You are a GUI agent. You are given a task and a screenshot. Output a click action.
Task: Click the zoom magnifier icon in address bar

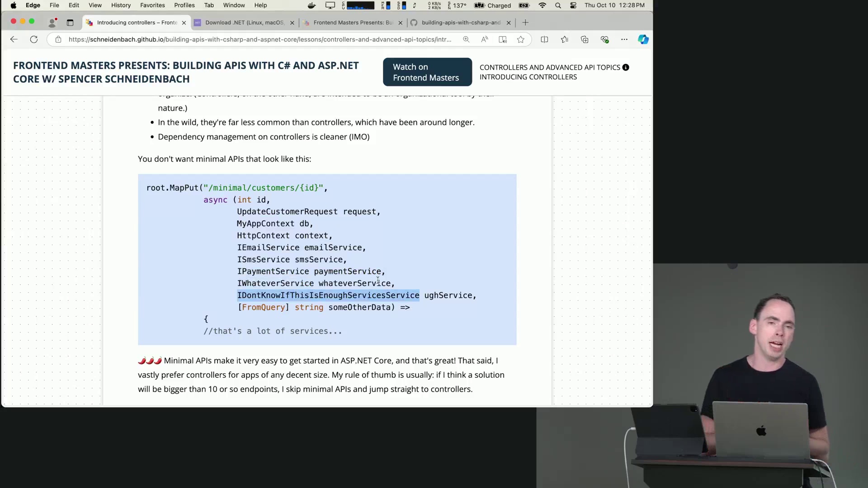click(466, 39)
